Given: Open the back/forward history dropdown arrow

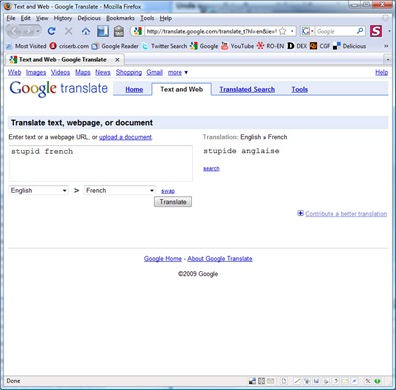Looking at the screenshot, I should tap(38, 31).
